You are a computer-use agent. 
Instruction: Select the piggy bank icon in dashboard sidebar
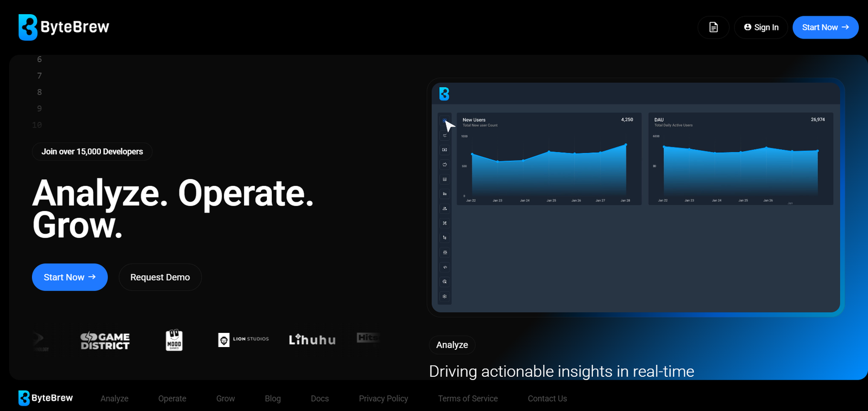click(x=445, y=164)
